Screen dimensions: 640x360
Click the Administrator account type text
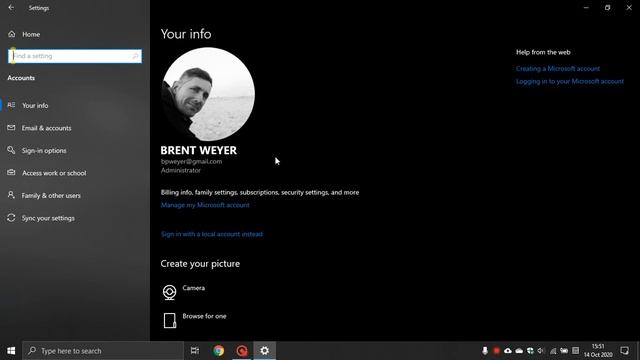(181, 171)
